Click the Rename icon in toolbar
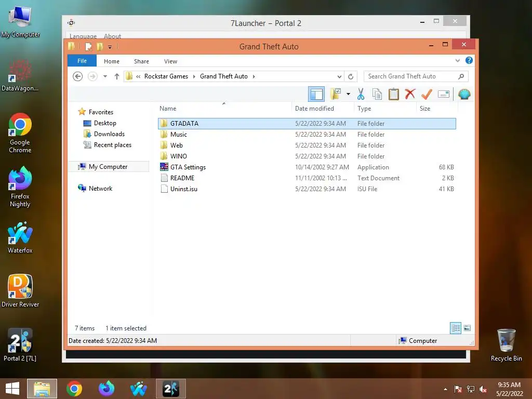The image size is (532, 399). point(444,94)
